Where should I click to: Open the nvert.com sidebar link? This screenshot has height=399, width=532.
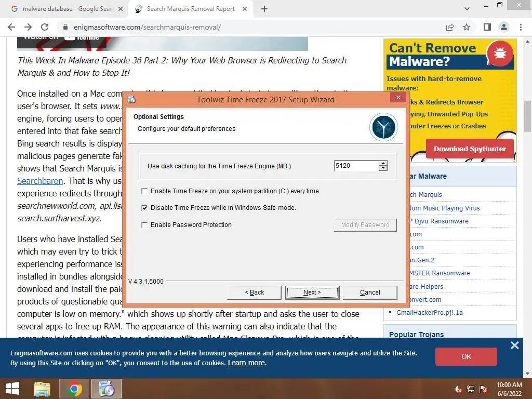[x=425, y=300]
